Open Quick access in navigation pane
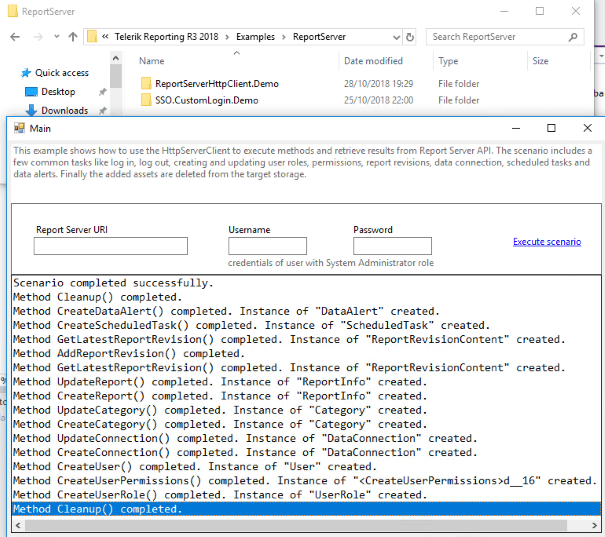 tap(62, 73)
